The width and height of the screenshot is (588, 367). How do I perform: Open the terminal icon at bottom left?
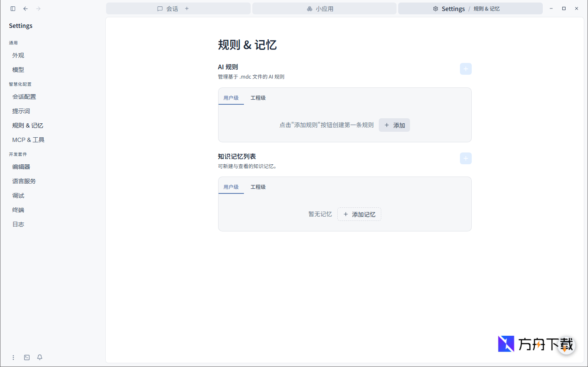(x=27, y=357)
